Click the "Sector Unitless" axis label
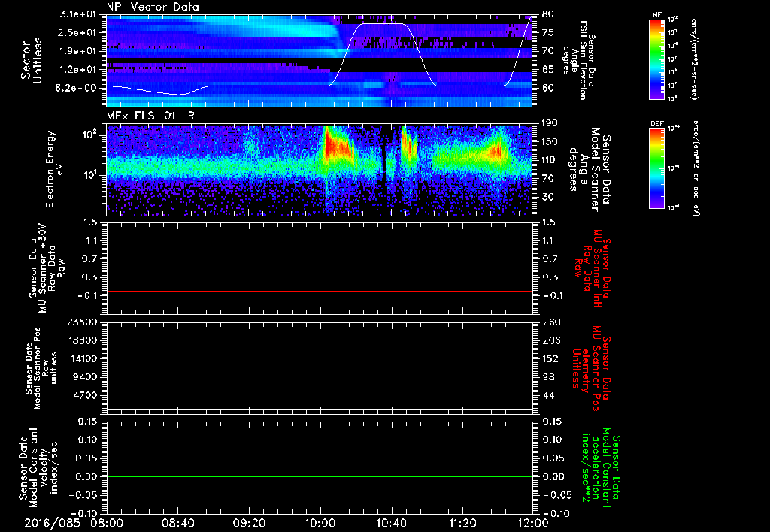Viewport: 770px width, 532px height. [x=32, y=60]
